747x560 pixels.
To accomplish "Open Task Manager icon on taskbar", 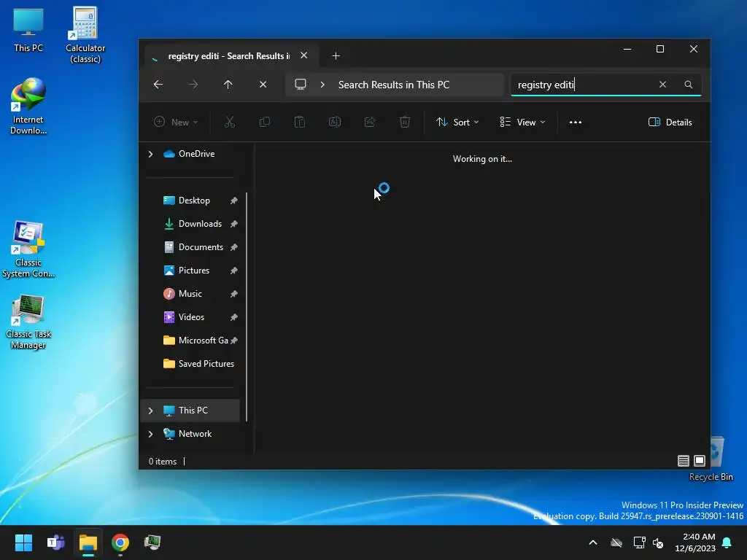I will 152,542.
